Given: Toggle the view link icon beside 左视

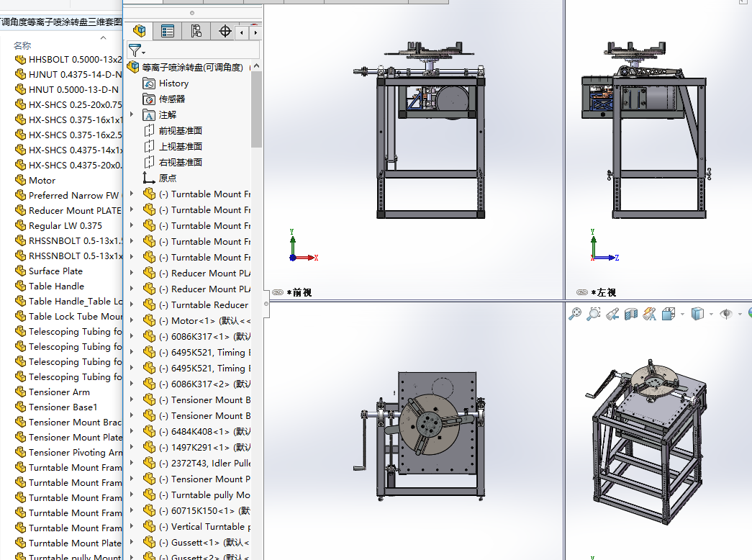Looking at the screenshot, I should click(582, 292).
